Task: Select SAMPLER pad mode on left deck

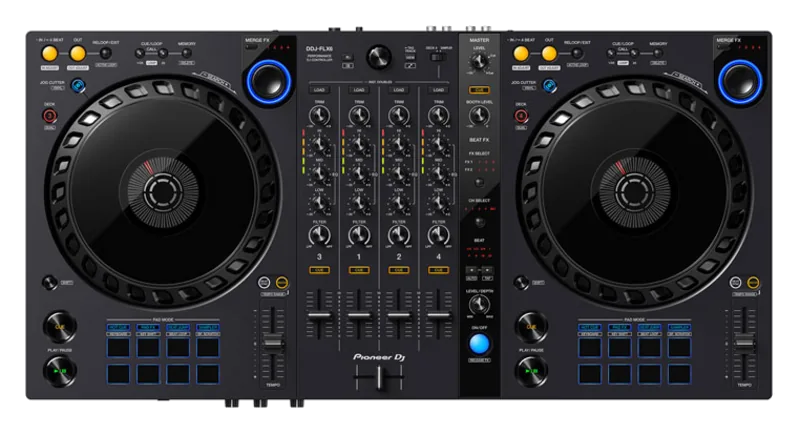Action: 208,327
